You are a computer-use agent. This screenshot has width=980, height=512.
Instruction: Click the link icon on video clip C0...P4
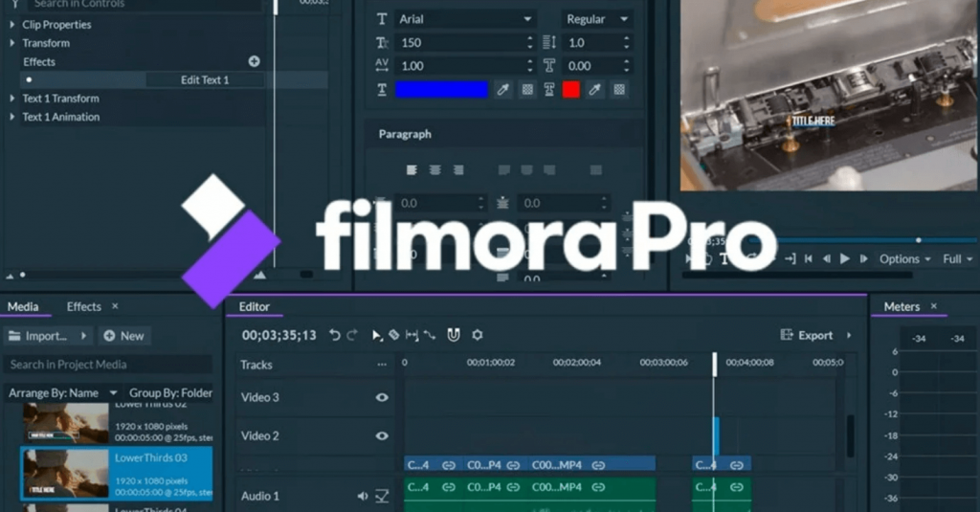click(x=513, y=465)
